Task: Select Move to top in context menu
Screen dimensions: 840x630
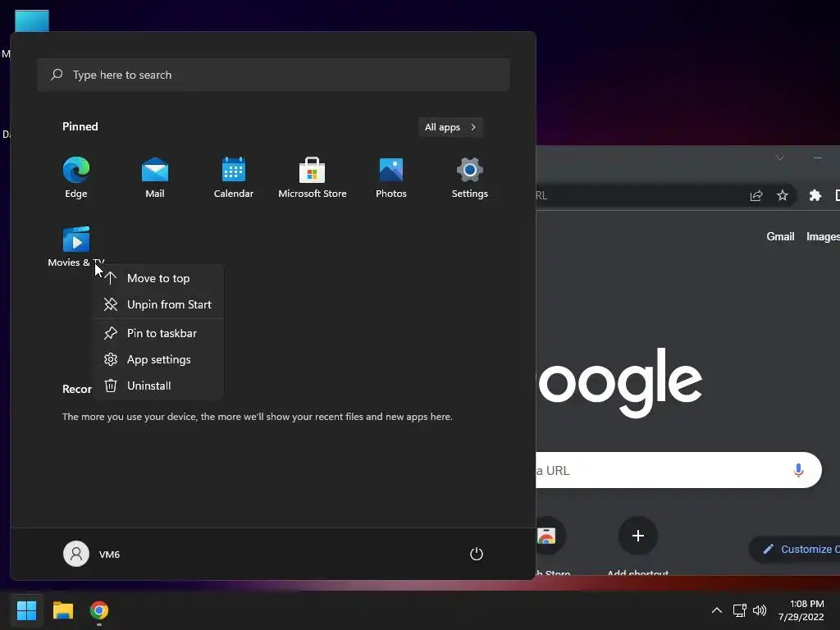Action: (158, 278)
